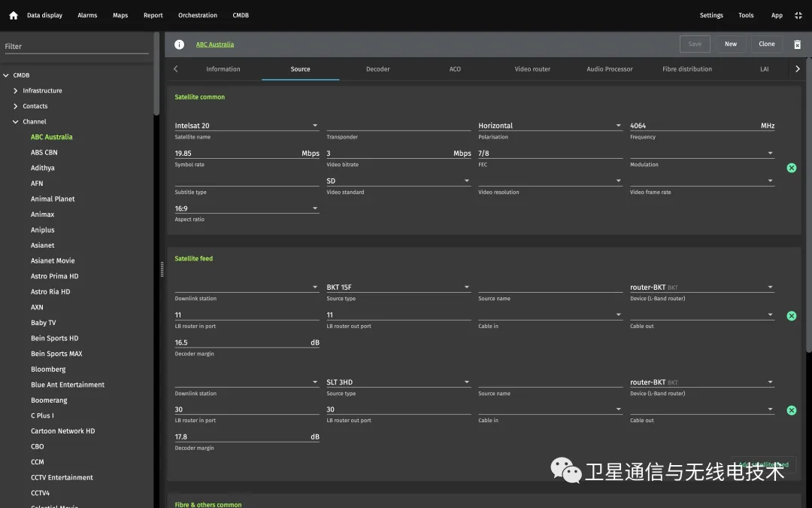Select the Cartoon Network HD channel
Image resolution: width=812 pixels, height=508 pixels.
[62, 430]
